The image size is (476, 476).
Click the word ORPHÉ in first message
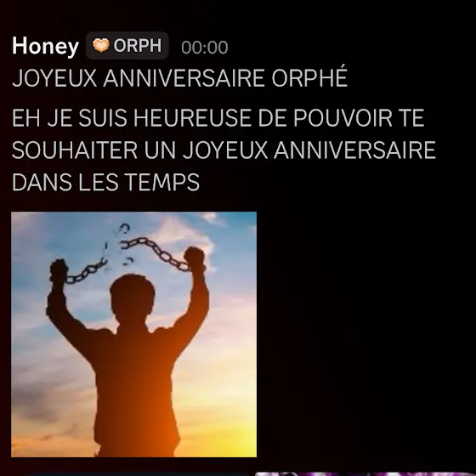click(x=309, y=76)
